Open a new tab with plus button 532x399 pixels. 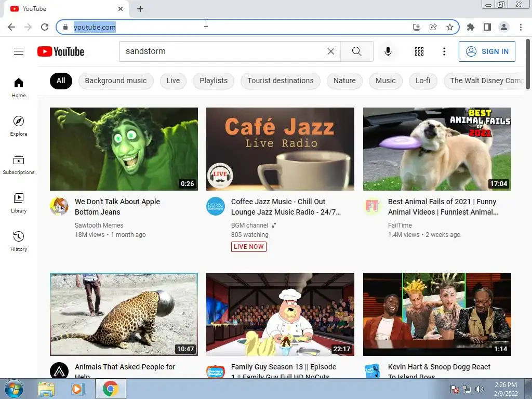coord(140,9)
